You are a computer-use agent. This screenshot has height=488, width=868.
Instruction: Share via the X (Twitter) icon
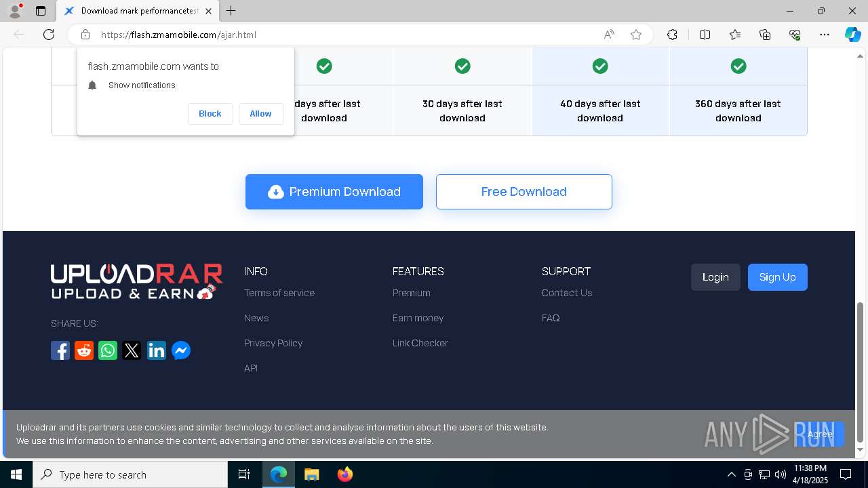(x=132, y=350)
